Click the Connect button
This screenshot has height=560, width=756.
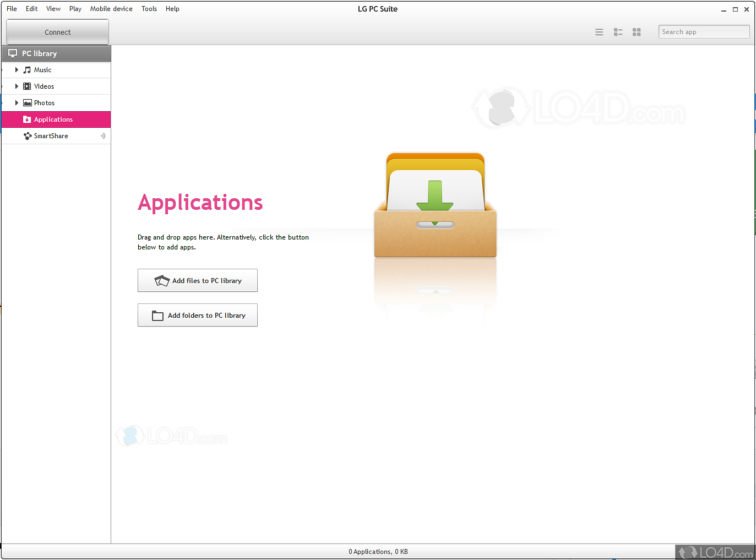[x=57, y=32]
